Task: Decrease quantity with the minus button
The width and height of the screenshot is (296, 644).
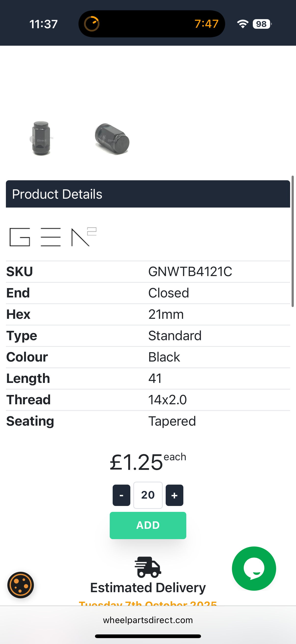Action: (121, 495)
